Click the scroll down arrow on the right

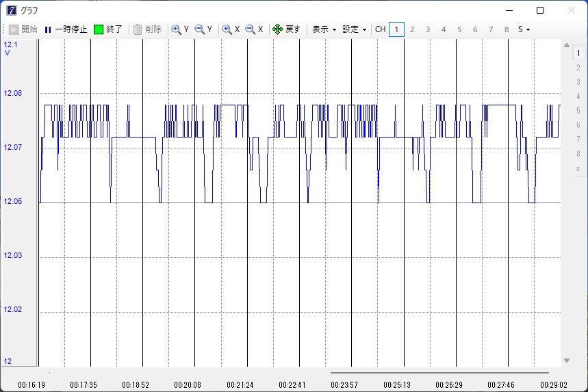pyautogui.click(x=566, y=361)
